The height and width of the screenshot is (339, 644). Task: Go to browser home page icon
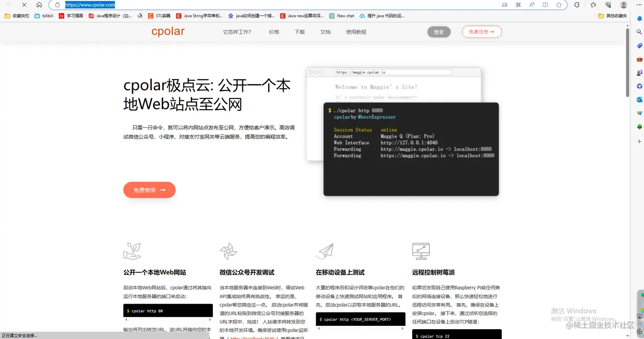[39, 5]
